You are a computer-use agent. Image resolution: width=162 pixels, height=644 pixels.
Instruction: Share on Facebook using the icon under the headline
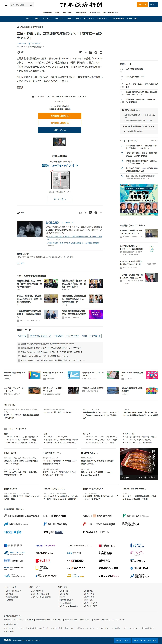[96, 52]
